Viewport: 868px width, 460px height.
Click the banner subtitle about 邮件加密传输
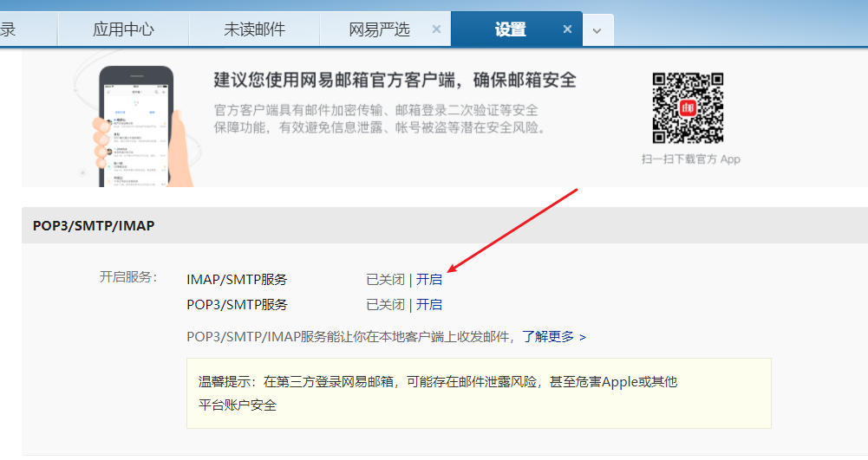(380, 119)
